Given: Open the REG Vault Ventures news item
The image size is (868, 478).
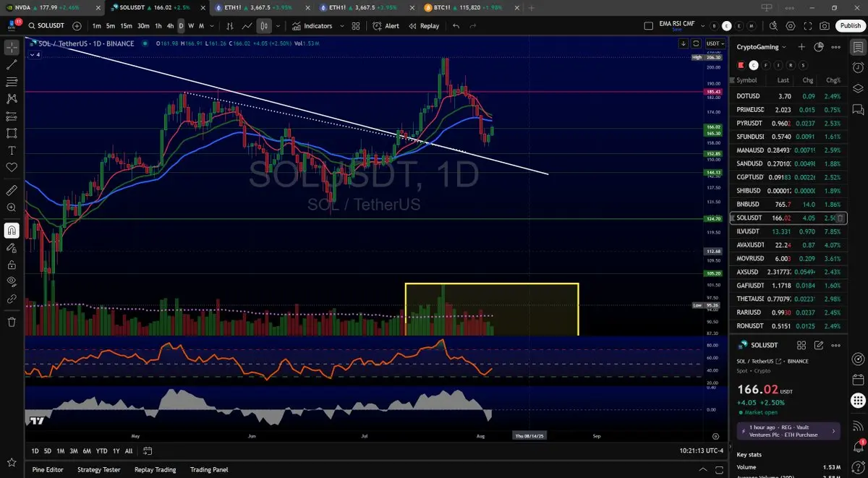Looking at the screenshot, I should click(788, 431).
